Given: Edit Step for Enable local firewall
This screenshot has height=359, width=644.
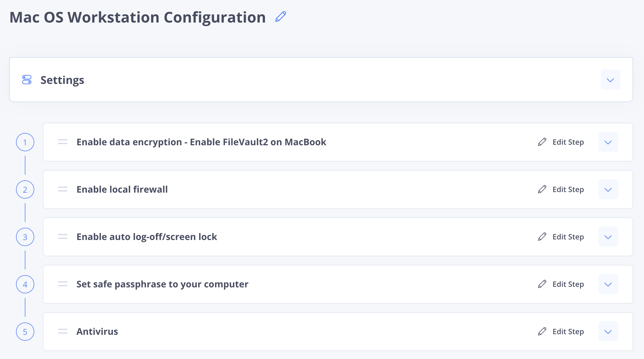Looking at the screenshot, I should coord(561,189).
